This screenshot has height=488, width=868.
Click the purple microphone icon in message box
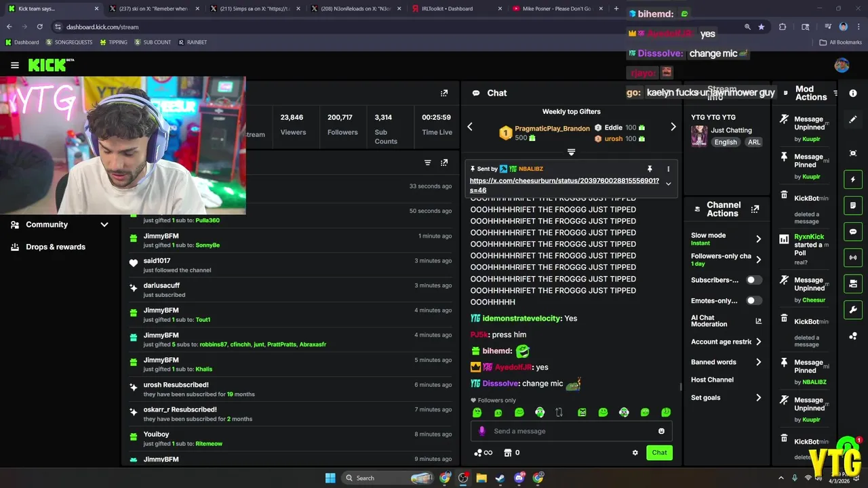[482, 431]
